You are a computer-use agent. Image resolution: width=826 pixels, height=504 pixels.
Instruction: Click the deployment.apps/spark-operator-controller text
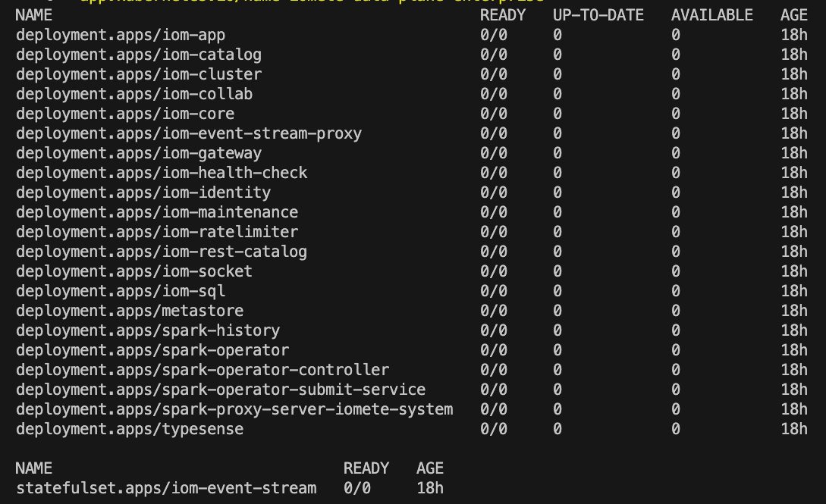[203, 370]
